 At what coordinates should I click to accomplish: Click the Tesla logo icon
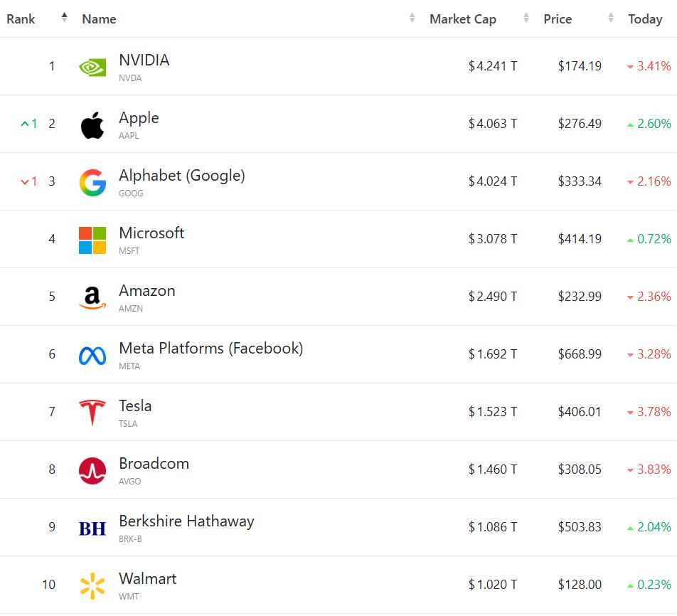pos(92,413)
